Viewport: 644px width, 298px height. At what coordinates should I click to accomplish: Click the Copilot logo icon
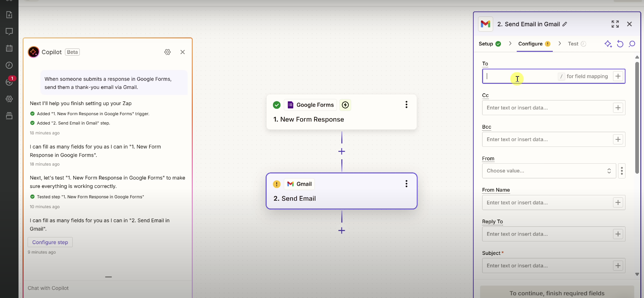[34, 52]
